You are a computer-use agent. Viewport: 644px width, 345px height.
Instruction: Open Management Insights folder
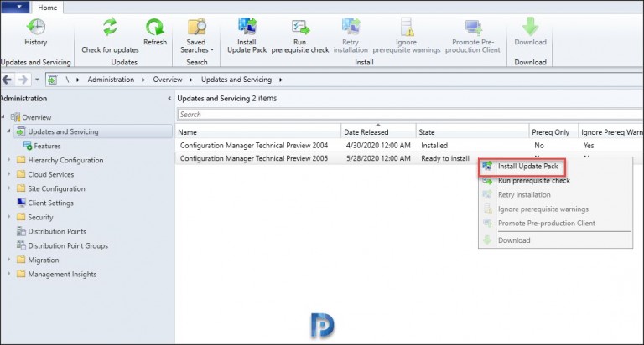point(62,274)
